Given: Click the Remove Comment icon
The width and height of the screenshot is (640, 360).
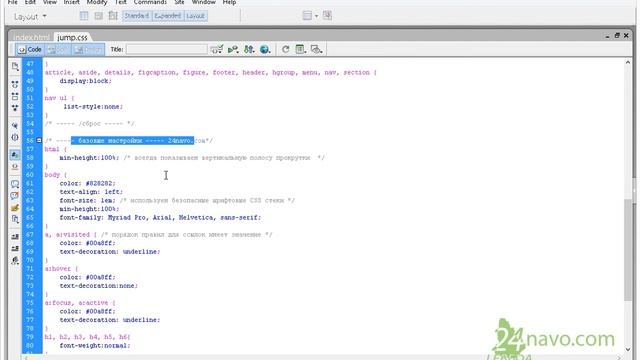Looking at the screenshot, I should click(x=15, y=196).
